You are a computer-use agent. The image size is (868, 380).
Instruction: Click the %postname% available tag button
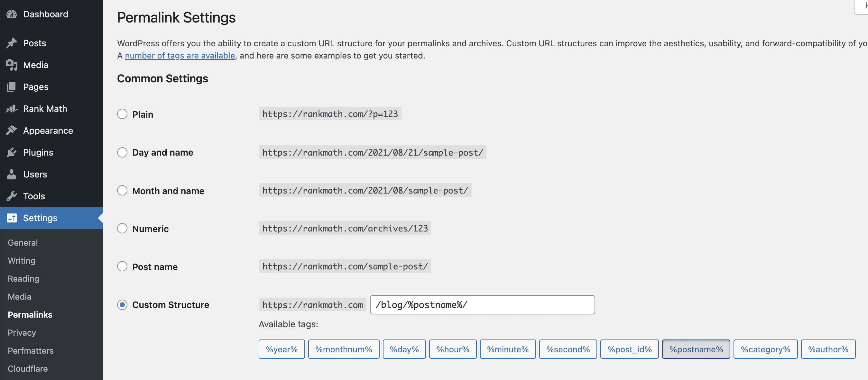[697, 349]
